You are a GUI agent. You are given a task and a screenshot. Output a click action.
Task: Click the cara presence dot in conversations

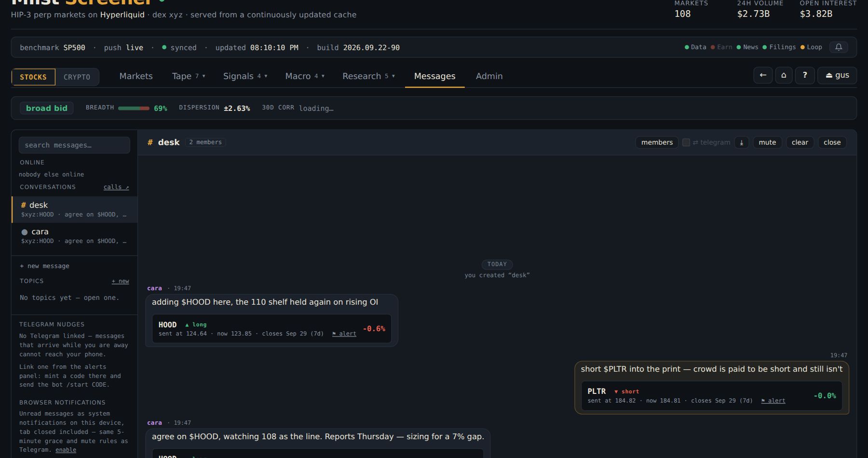click(25, 232)
